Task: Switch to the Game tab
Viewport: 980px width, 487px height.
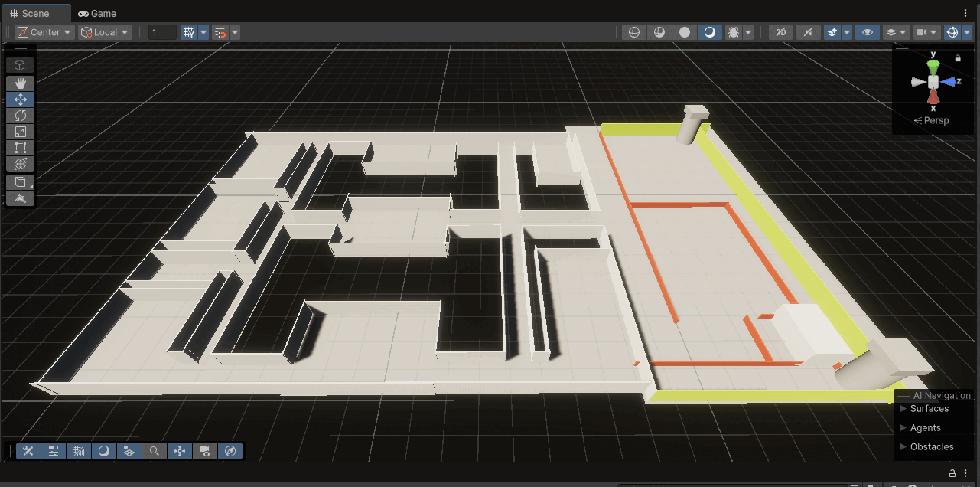Action: (x=97, y=13)
